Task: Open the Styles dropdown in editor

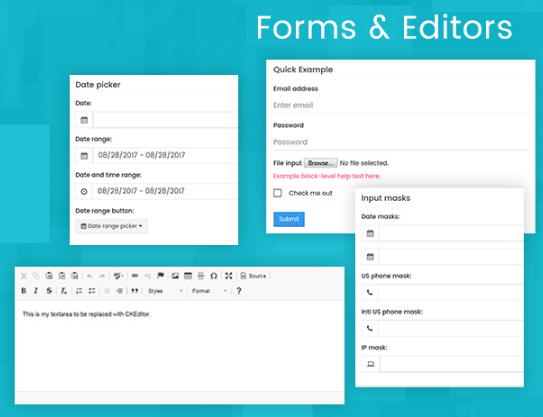Action: 165,291
